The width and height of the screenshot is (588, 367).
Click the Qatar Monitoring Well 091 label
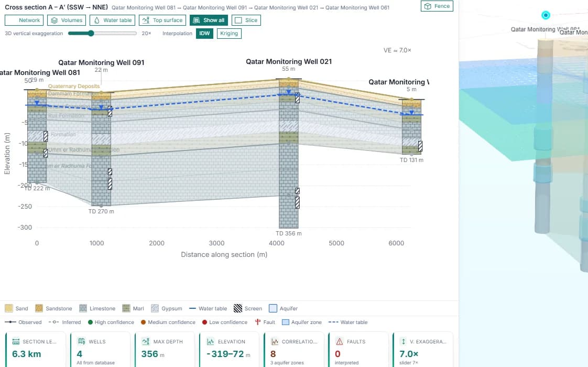[101, 63]
